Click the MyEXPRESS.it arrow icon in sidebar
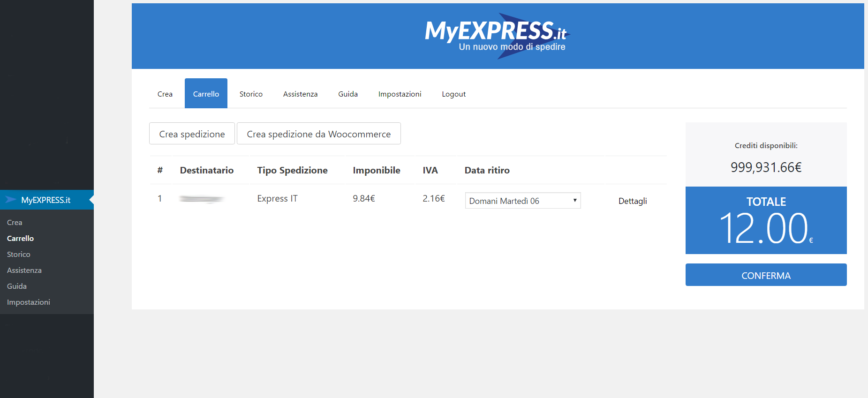Image resolution: width=868 pixels, height=398 pixels. [11, 200]
